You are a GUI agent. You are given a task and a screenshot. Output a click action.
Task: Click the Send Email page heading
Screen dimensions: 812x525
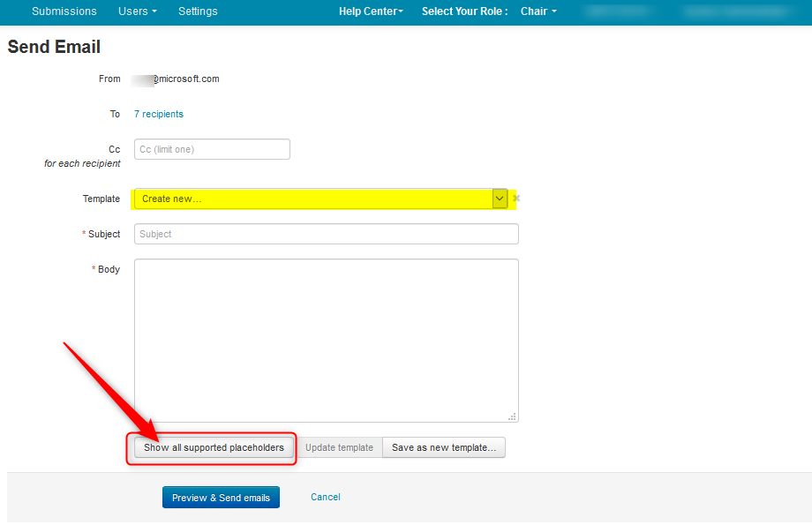pyautogui.click(x=54, y=47)
